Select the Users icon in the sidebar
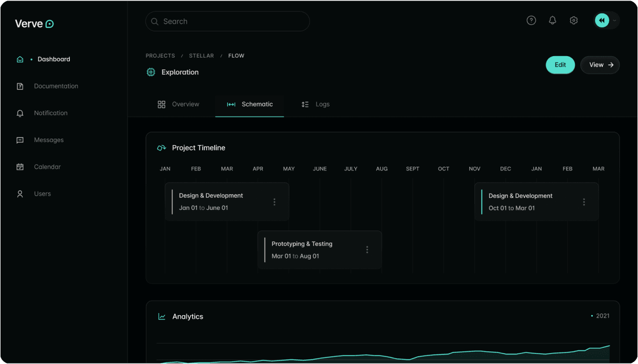The height and width of the screenshot is (364, 638). (x=20, y=193)
